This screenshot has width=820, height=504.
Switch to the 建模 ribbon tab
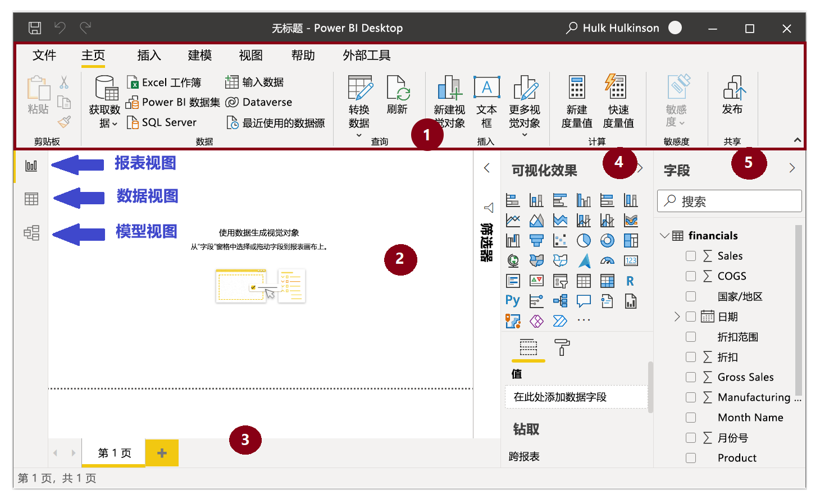coord(200,55)
